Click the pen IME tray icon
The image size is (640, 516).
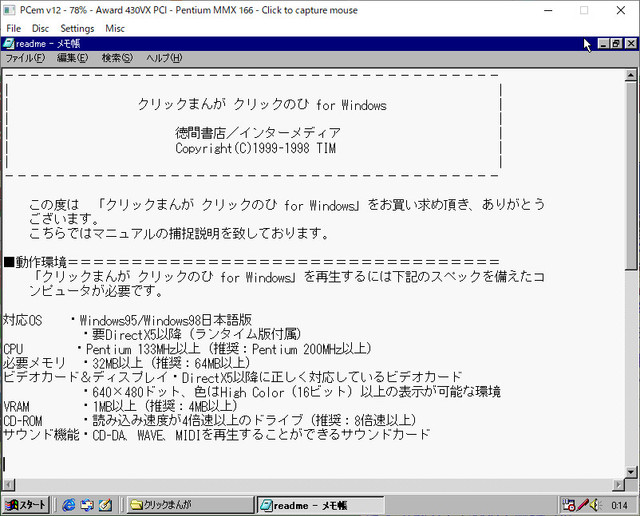[583, 505]
